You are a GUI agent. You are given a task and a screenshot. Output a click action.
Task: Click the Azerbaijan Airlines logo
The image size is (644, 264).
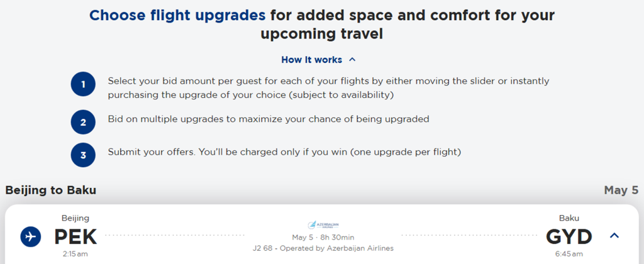[323, 224]
